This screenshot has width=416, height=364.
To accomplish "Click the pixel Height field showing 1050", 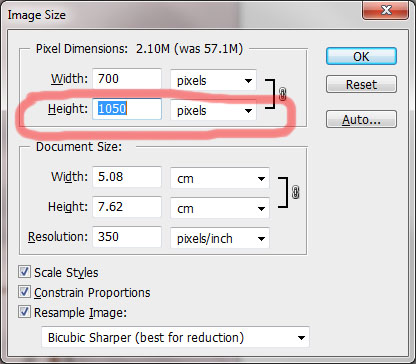I will [127, 109].
